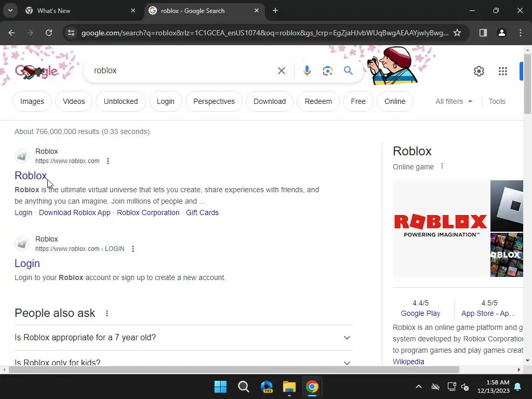Open Chrome side panel

[x=483, y=33]
